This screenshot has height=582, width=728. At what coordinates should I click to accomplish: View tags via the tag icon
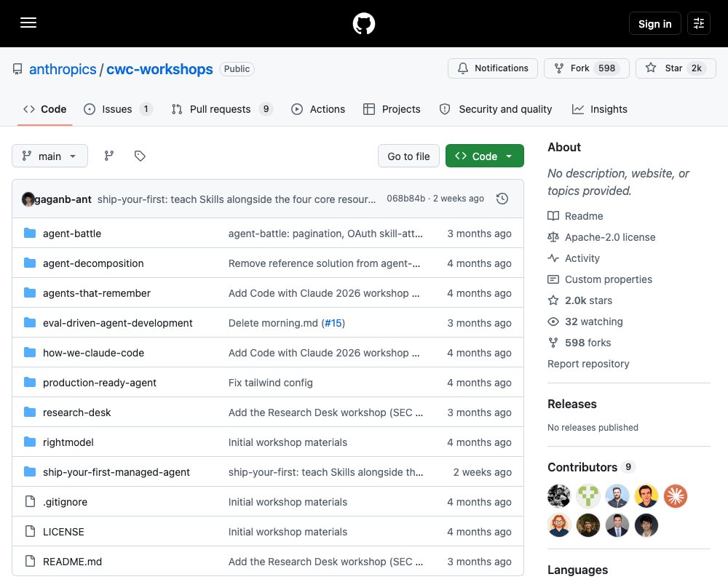coord(140,156)
